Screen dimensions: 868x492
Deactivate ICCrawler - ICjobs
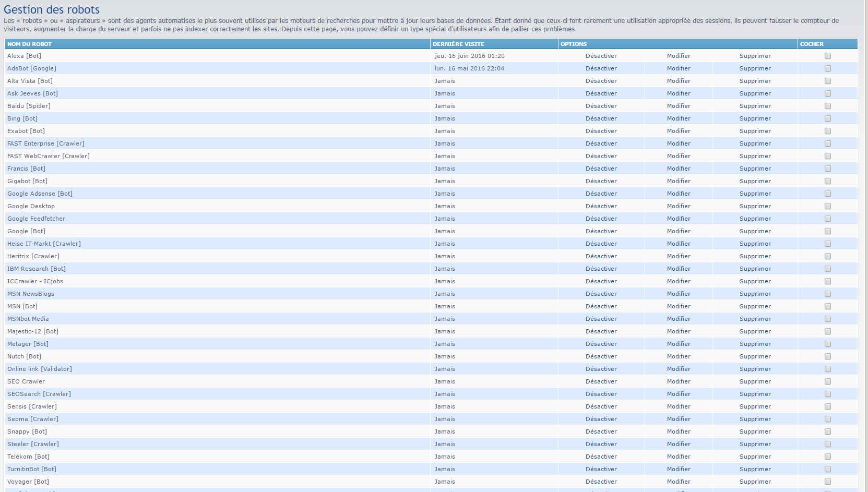601,281
